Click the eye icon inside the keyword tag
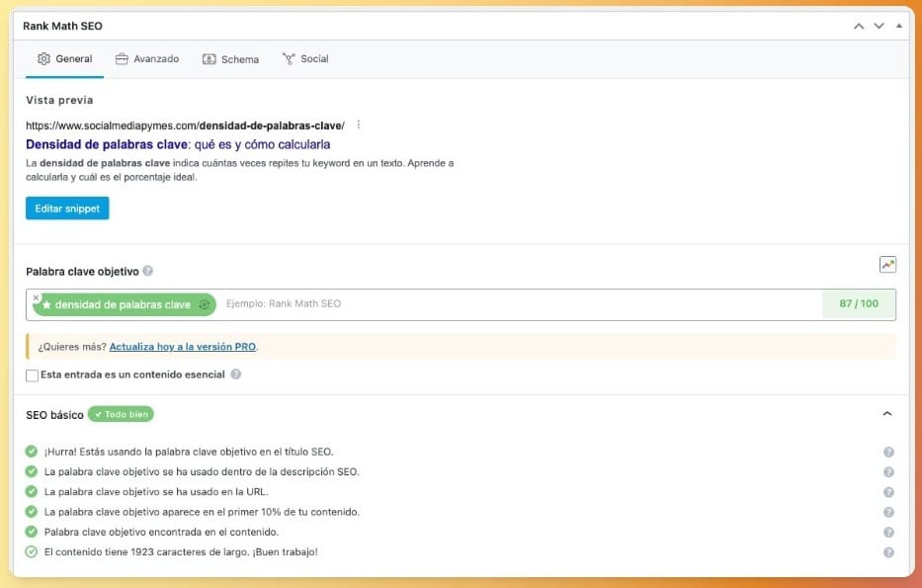The image size is (922, 588). pyautogui.click(x=204, y=304)
